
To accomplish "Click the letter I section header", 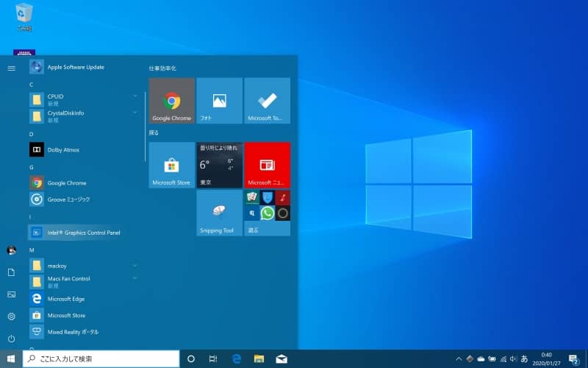I will point(30,217).
